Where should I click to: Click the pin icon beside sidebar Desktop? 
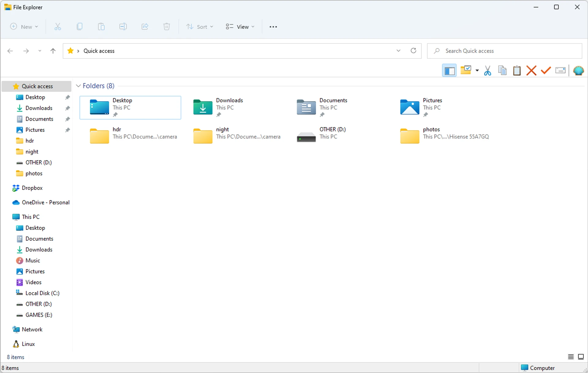tap(68, 97)
